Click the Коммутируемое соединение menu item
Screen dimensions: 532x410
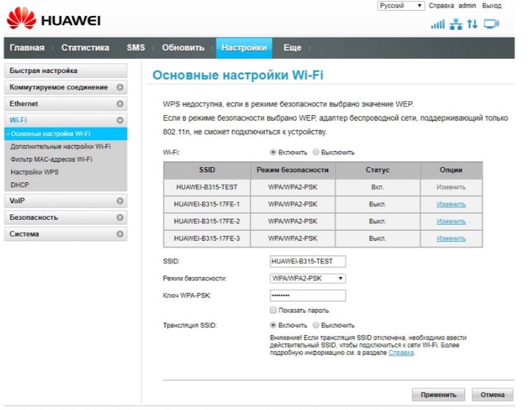(x=65, y=87)
